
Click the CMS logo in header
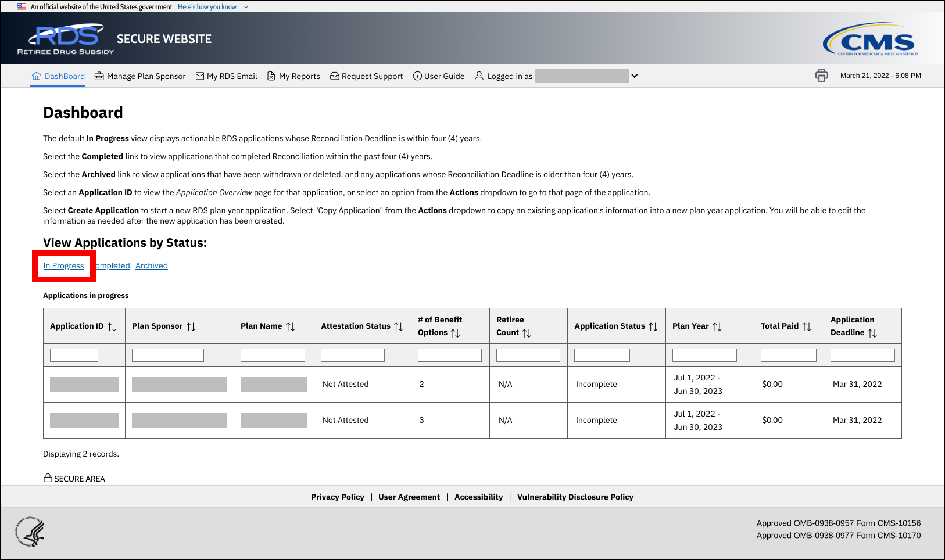pos(871,40)
